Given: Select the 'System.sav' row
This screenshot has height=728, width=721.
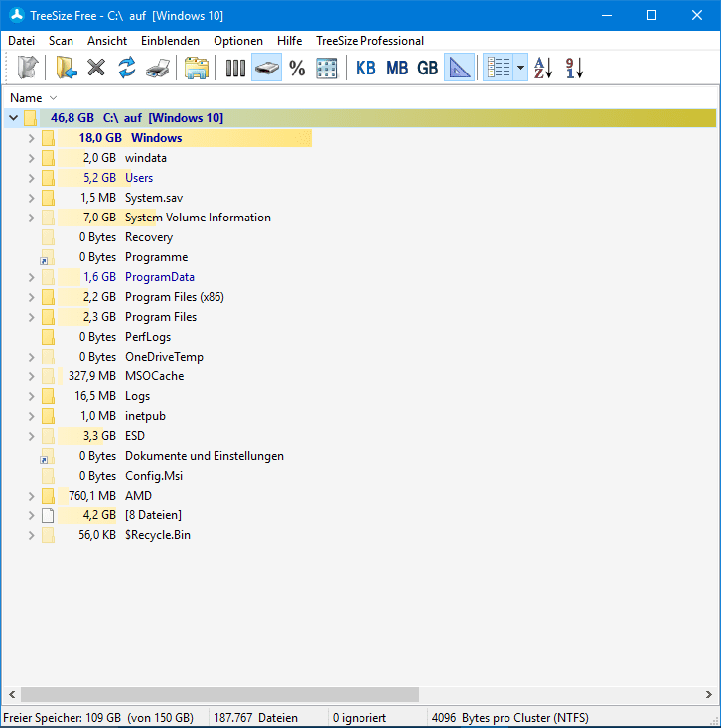Looking at the screenshot, I should 360,198.
